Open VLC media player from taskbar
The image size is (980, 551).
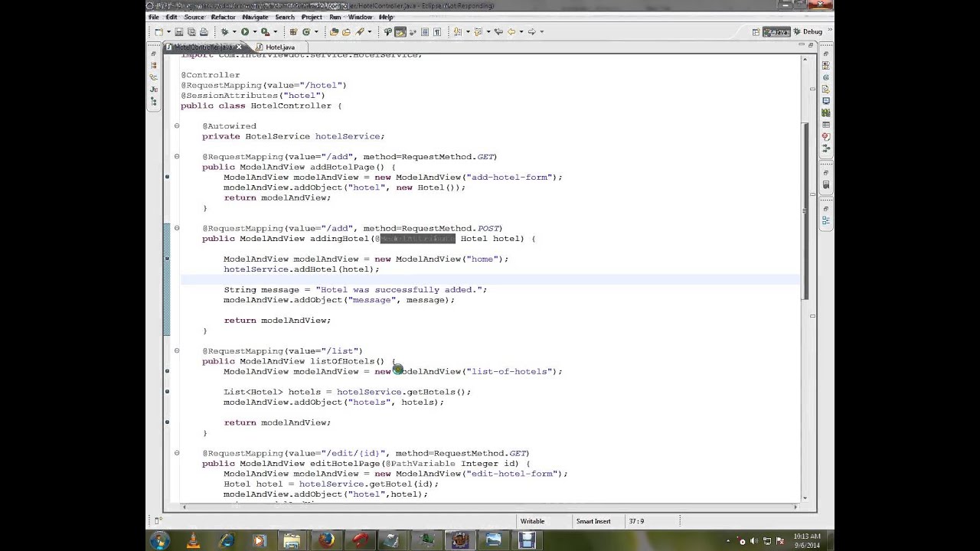tap(193, 541)
